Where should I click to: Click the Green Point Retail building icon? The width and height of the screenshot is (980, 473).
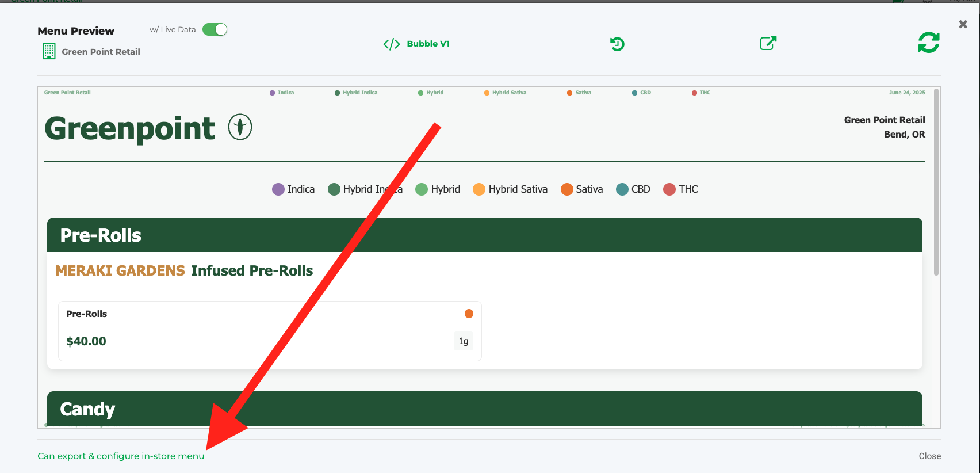coord(49,51)
